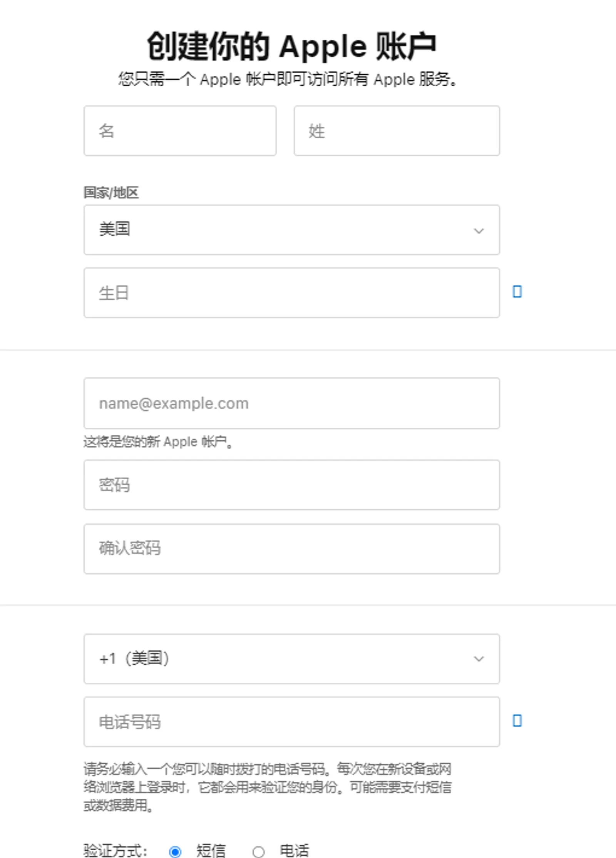This screenshot has height=858, width=616.
Task: Click the 创建你的 Apple 账户 heading
Action: [x=291, y=46]
